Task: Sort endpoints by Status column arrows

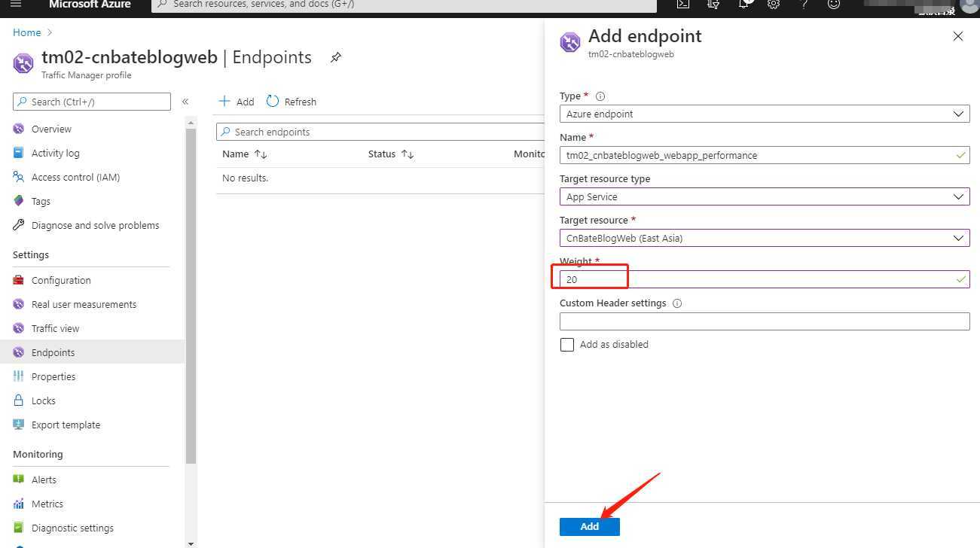Action: 408,154
